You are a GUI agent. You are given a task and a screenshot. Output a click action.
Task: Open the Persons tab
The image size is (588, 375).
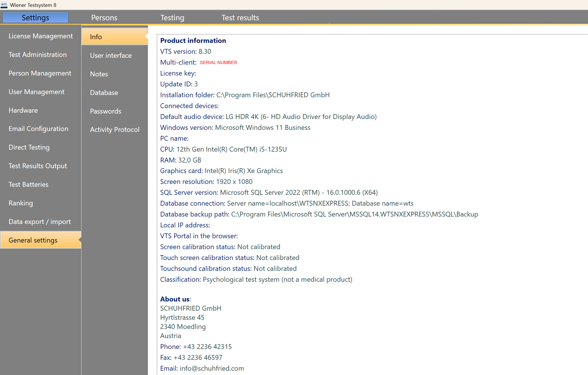(104, 18)
